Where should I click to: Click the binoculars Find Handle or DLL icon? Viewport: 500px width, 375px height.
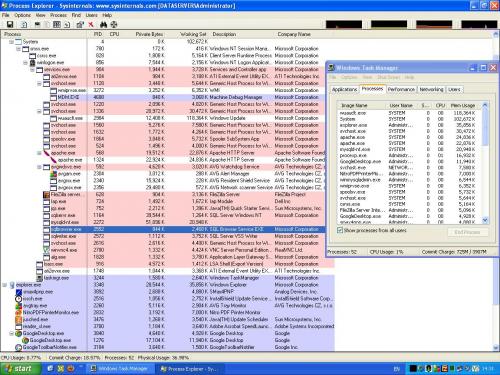pos(104,24)
